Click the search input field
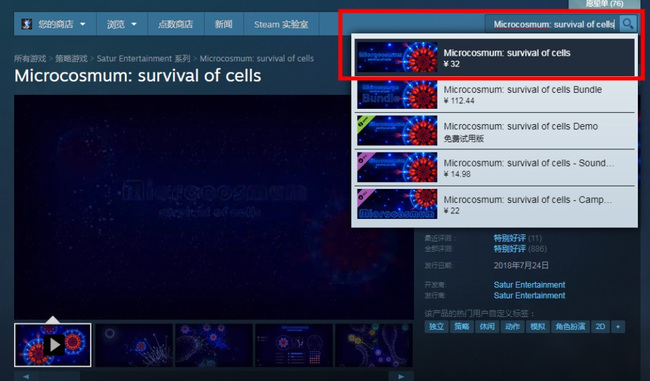The width and height of the screenshot is (650, 381). 553,24
